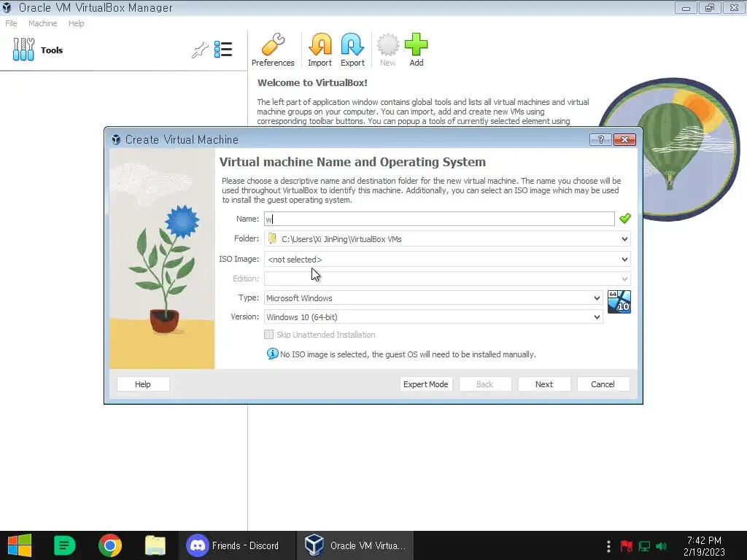
Task: Click the Export appliance icon
Action: point(352,50)
